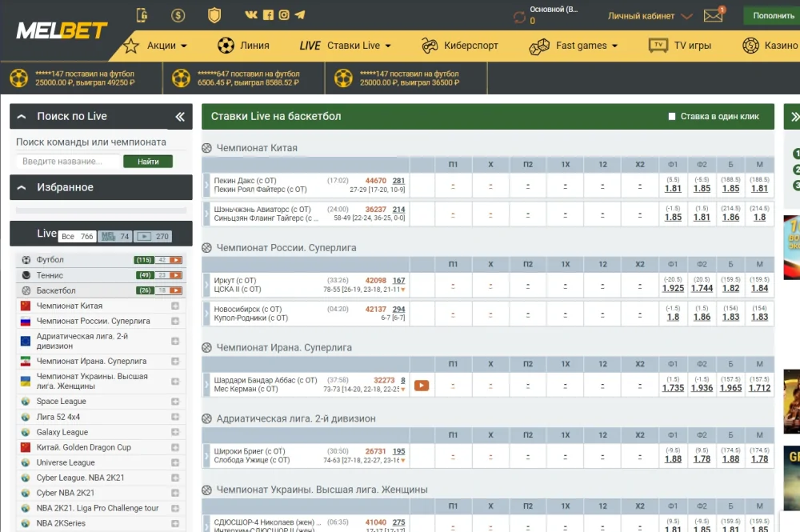The image size is (800, 532).
Task: Click the team name search field
Action: pyautogui.click(x=68, y=162)
